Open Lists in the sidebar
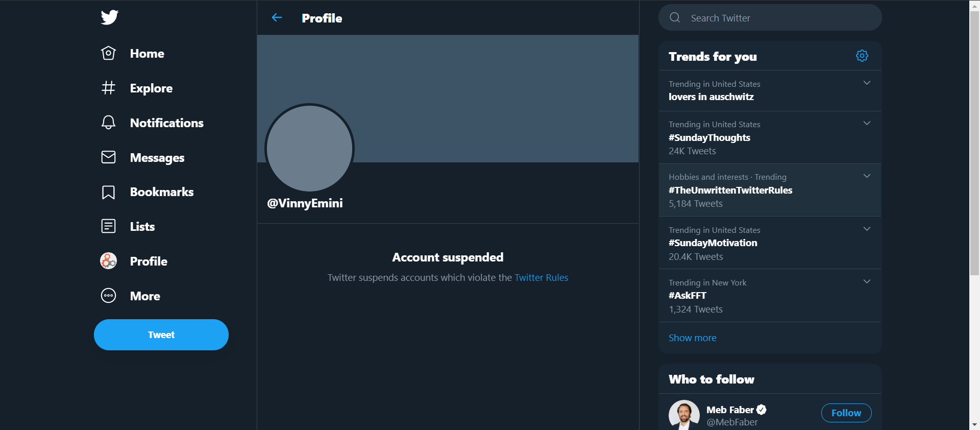This screenshot has height=430, width=980. pos(128,226)
